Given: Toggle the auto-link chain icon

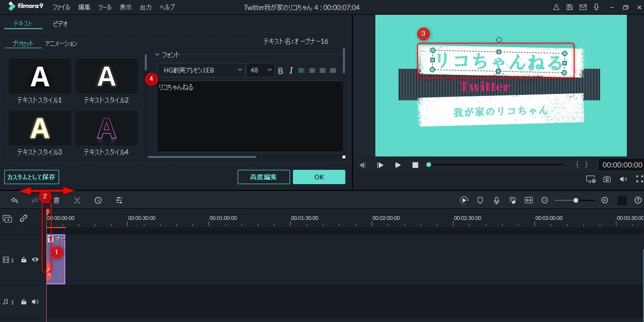Looking at the screenshot, I should click(x=23, y=218).
